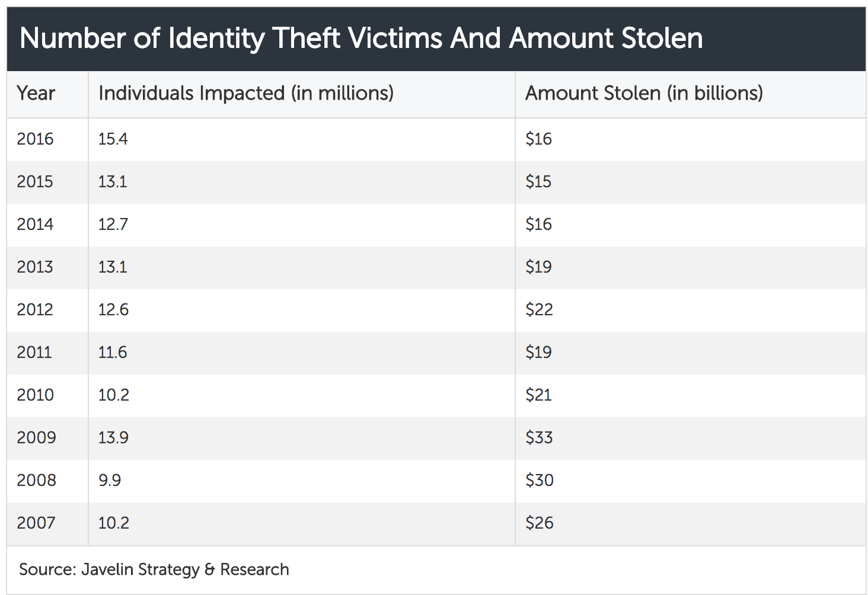Image resolution: width=868 pixels, height=595 pixels.
Task: Click the $22 amount cell
Action: point(539,309)
